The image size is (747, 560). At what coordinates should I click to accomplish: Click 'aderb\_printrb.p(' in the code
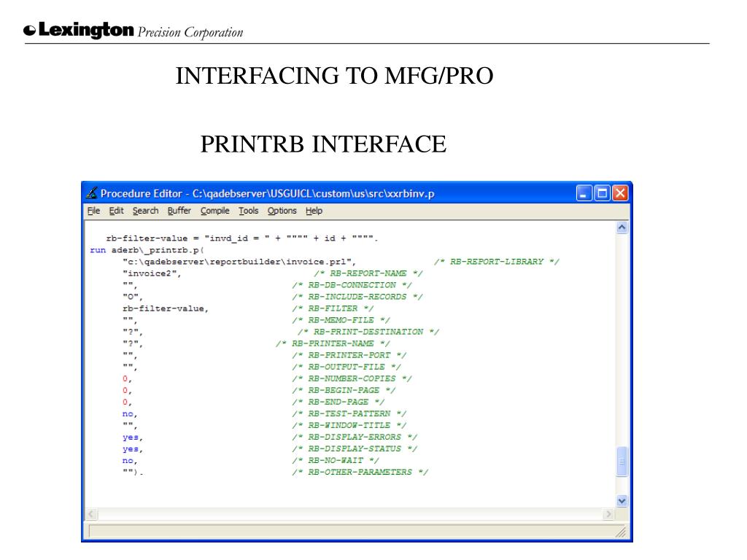(158, 250)
